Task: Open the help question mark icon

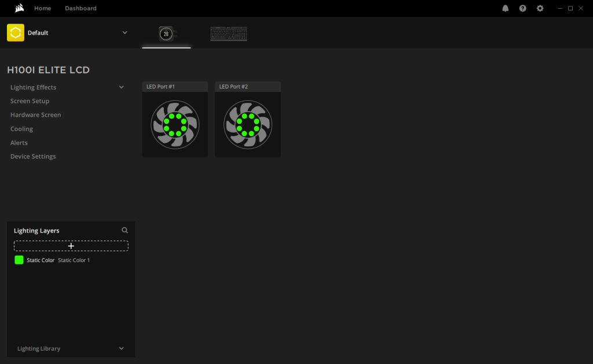Action: click(x=523, y=8)
